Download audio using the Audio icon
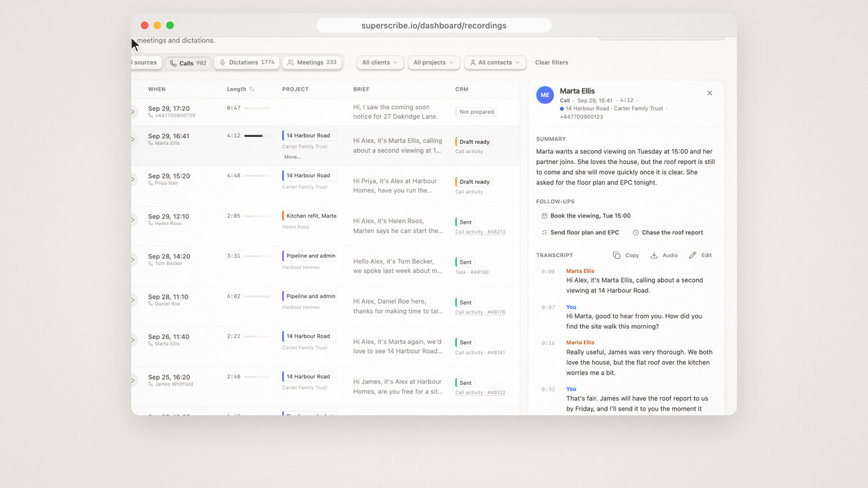The image size is (868, 488). point(654,256)
